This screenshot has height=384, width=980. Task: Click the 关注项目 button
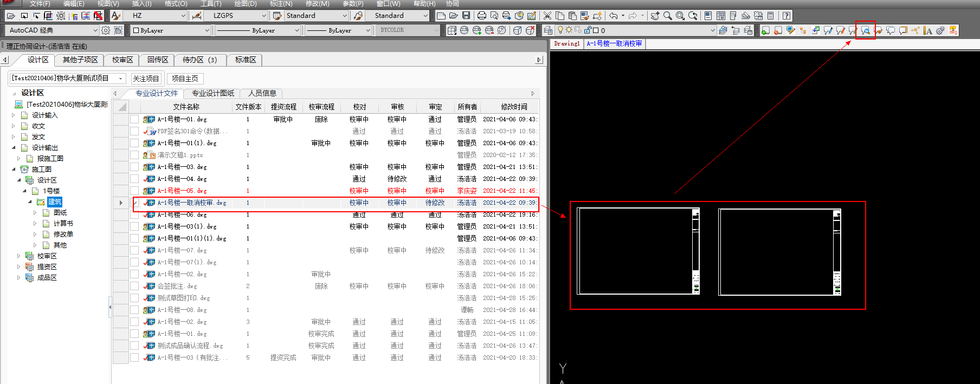pyautogui.click(x=146, y=79)
